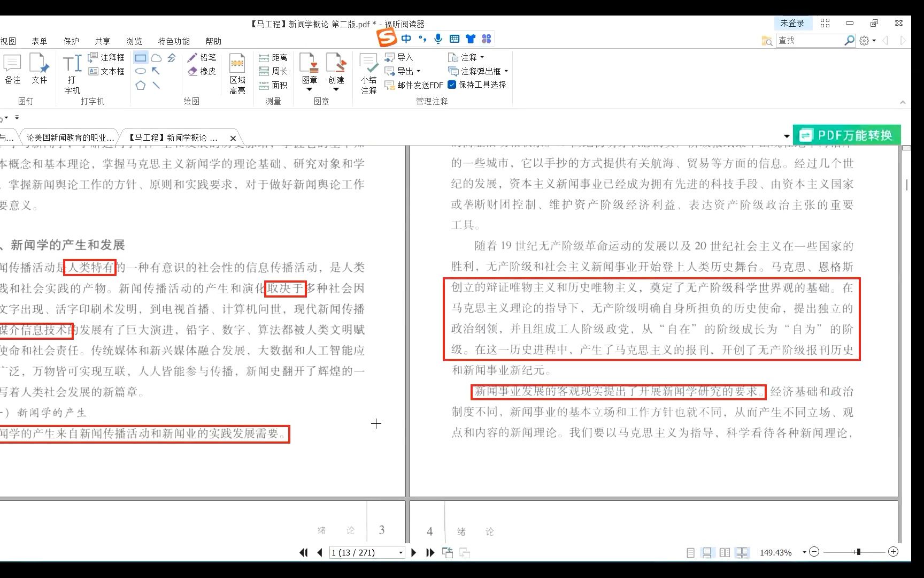Viewport: 924px width, 578px height.
Task: Click the vertical scrollbar thumb
Action: coord(907,185)
